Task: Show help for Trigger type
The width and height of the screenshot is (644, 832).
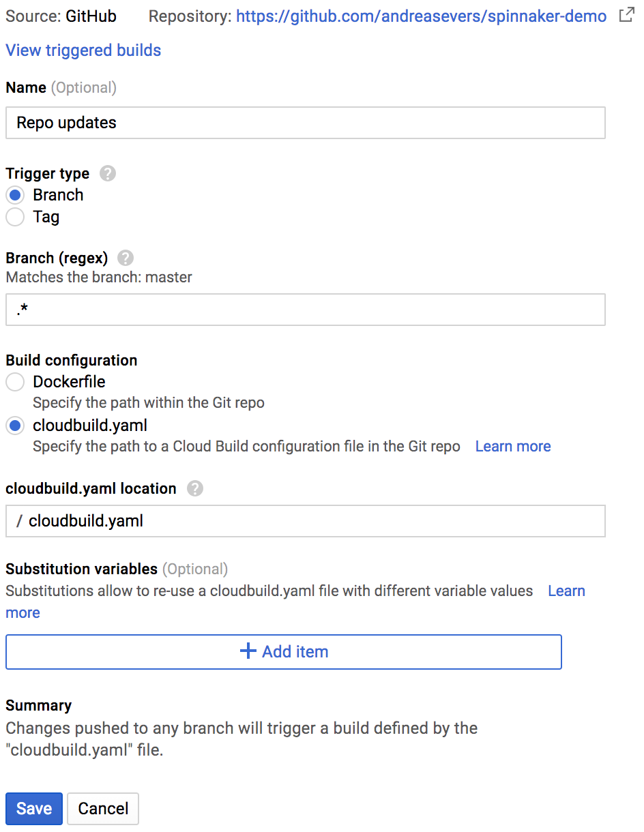Action: click(108, 173)
